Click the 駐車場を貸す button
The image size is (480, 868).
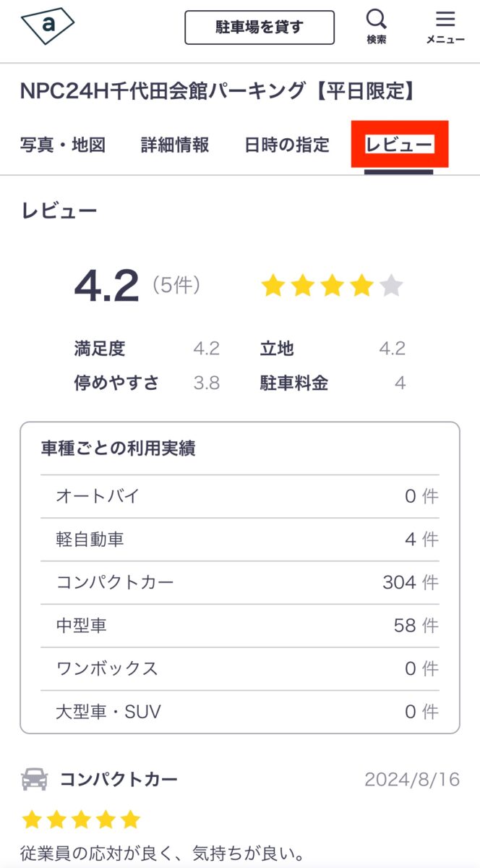pyautogui.click(x=259, y=26)
